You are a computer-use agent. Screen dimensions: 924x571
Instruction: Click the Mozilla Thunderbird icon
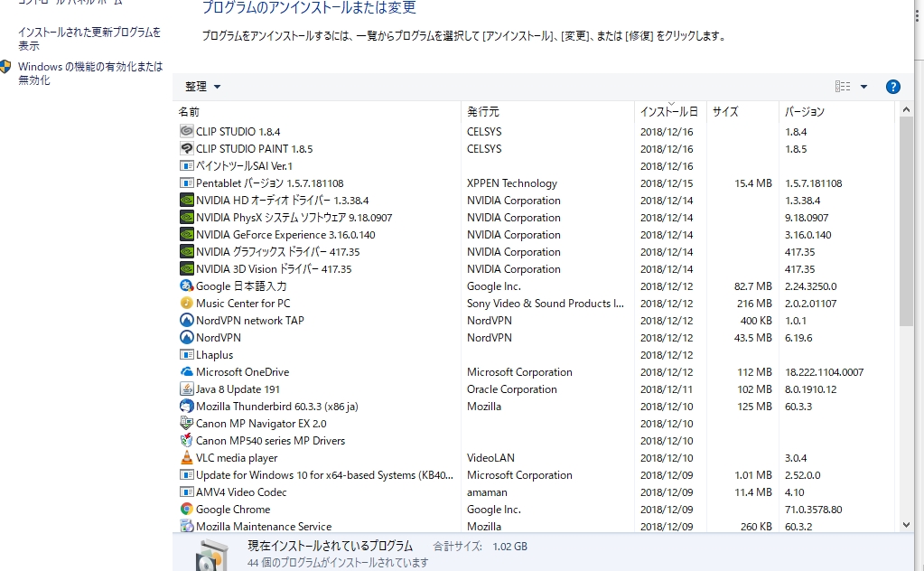tap(186, 406)
